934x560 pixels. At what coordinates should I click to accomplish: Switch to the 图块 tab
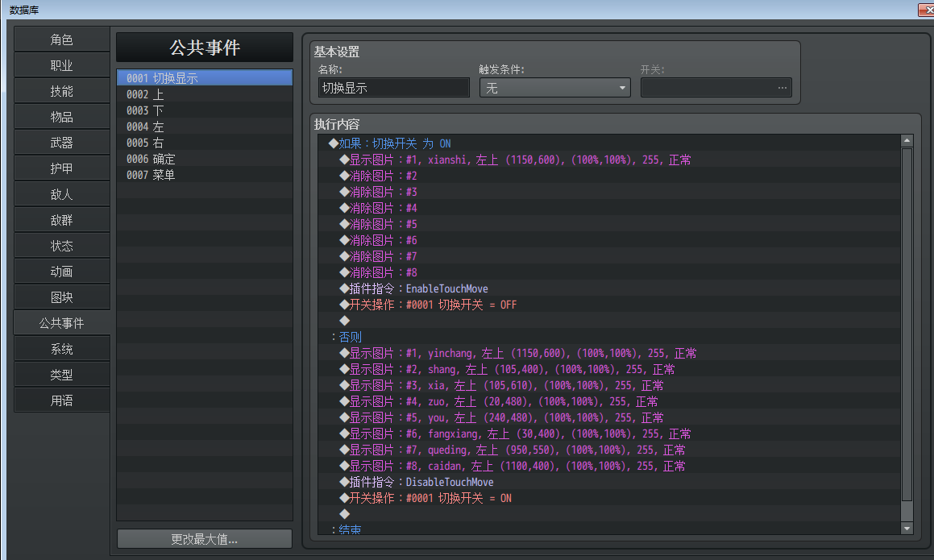pos(62,297)
